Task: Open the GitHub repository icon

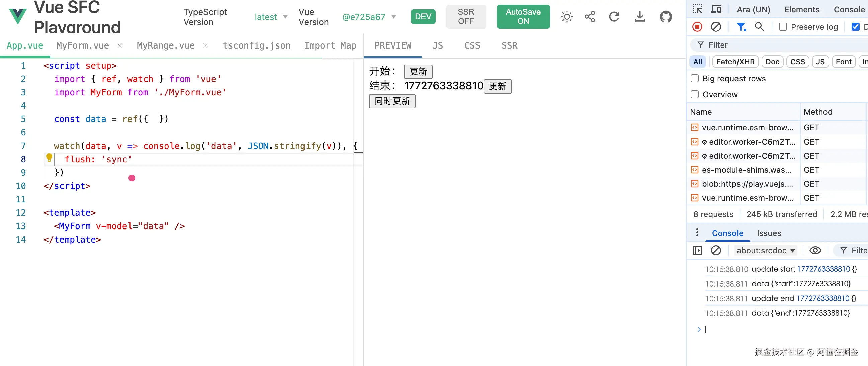Action: 666,17
